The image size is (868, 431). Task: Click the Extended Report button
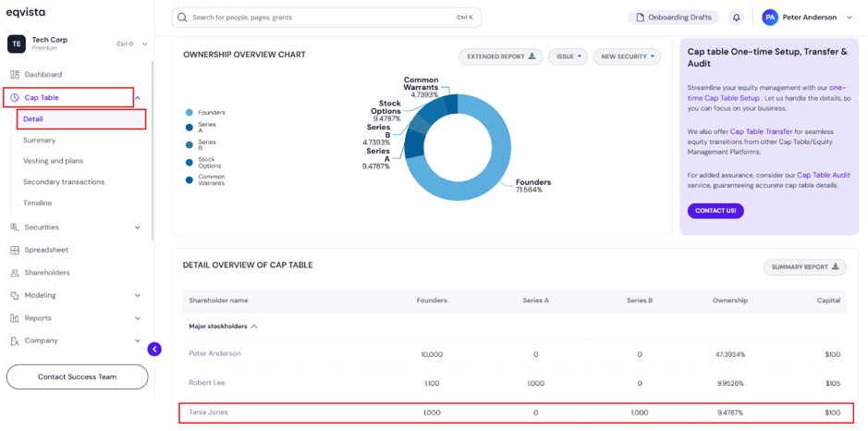click(x=501, y=56)
